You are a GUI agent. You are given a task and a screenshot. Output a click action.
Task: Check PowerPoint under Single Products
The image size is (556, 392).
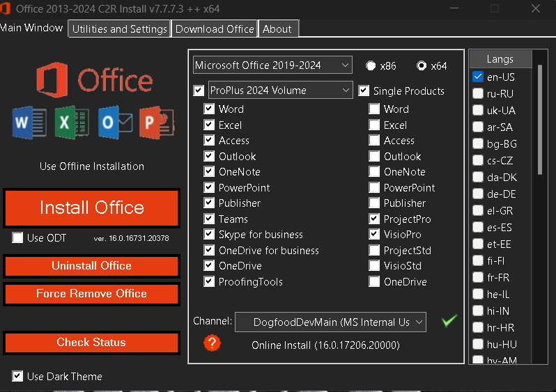[374, 187]
